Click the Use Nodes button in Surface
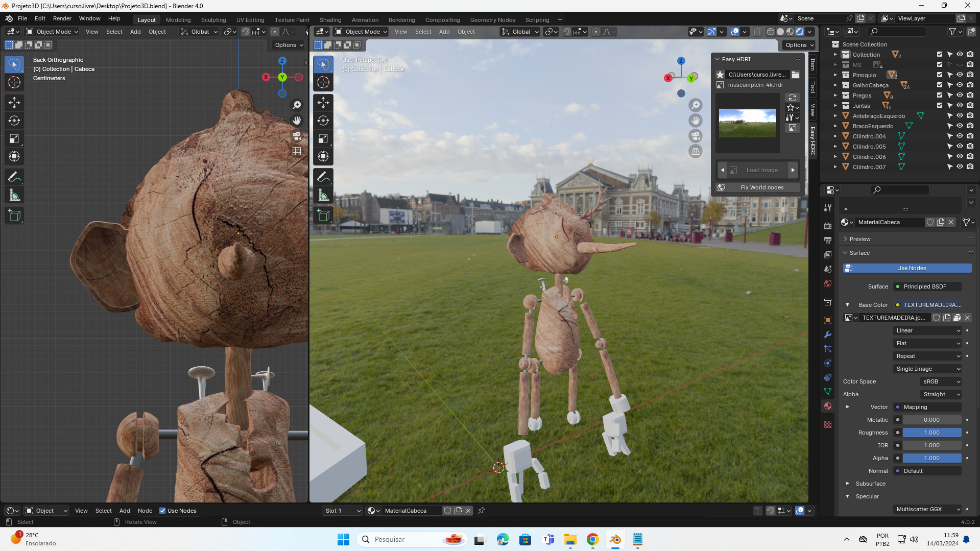Image resolution: width=980 pixels, height=551 pixels. [907, 268]
